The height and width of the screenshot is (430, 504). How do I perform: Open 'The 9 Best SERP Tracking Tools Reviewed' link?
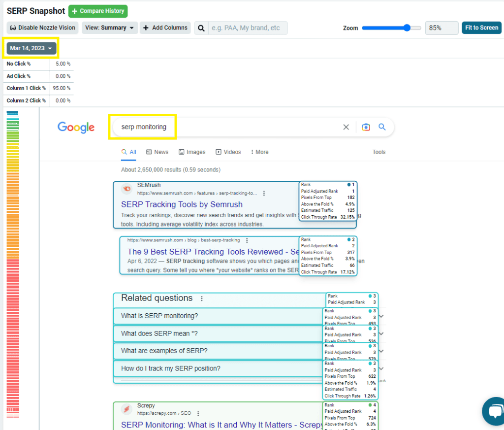pos(213,252)
